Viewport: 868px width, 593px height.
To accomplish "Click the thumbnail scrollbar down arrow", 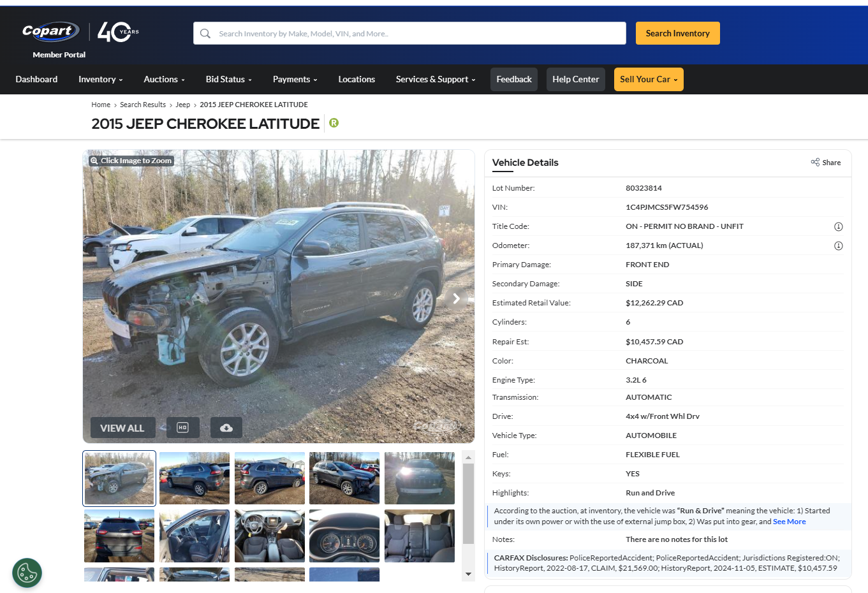I will pos(468,575).
